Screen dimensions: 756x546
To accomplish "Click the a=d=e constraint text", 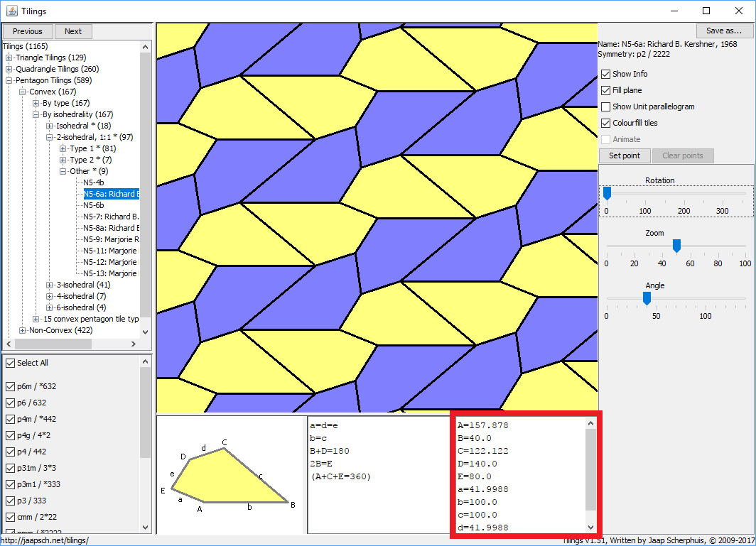I will pos(324,425).
